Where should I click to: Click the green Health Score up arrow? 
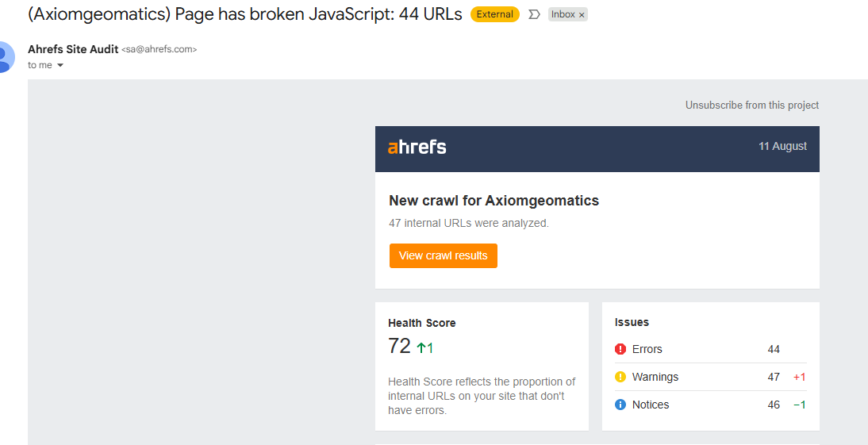pyautogui.click(x=421, y=347)
